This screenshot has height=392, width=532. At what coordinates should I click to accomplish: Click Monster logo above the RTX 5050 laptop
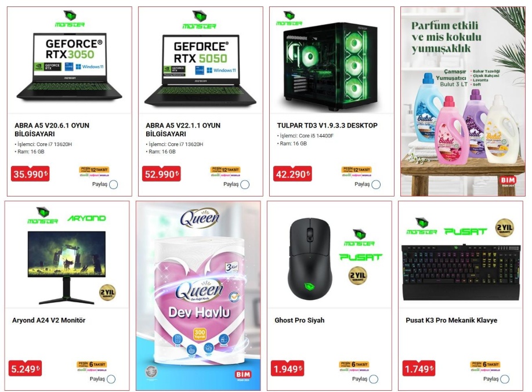coord(199,20)
